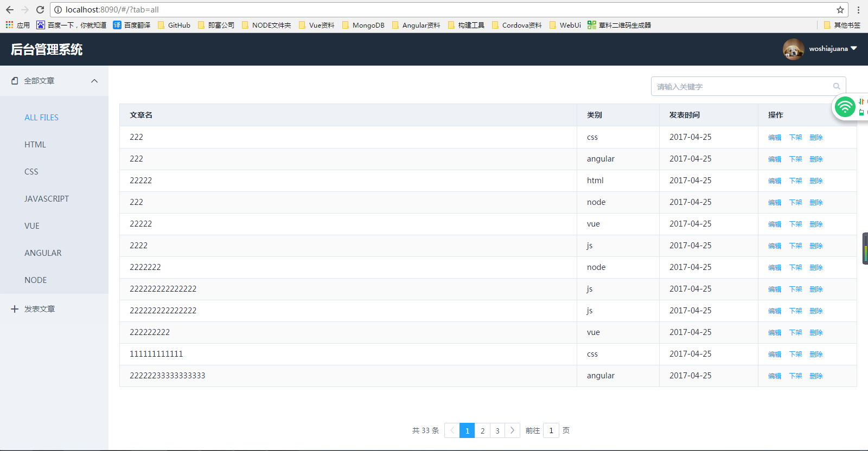
Task: Open the WebUi bookmark folder
Action: click(x=565, y=25)
